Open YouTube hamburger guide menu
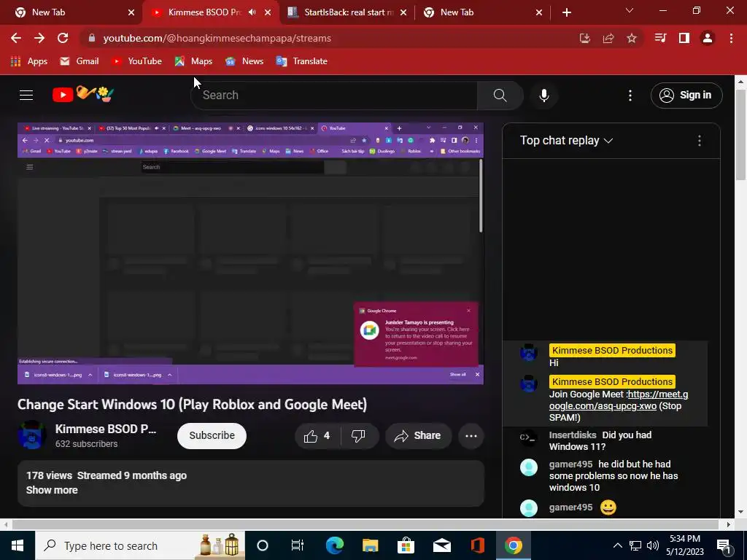The image size is (747, 560). (x=26, y=96)
